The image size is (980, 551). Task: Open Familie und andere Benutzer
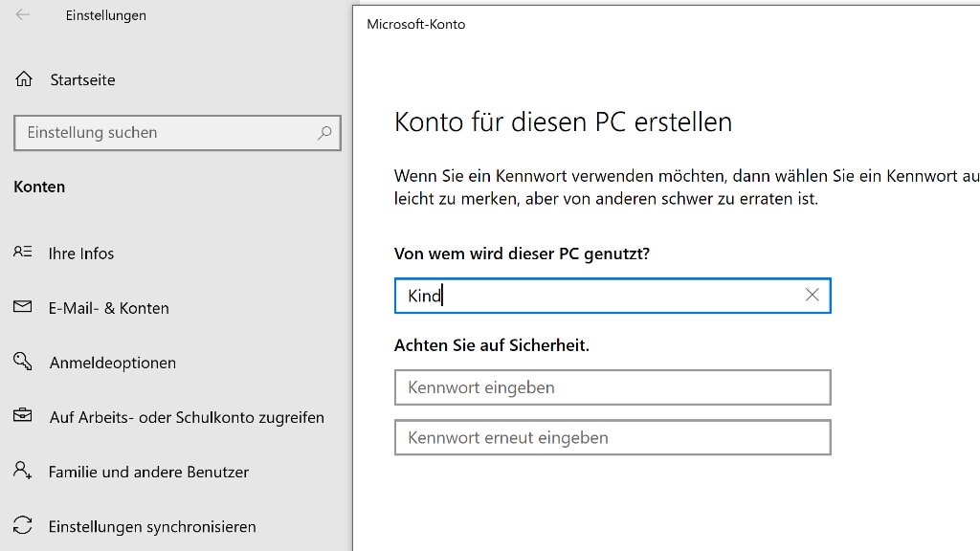point(146,472)
